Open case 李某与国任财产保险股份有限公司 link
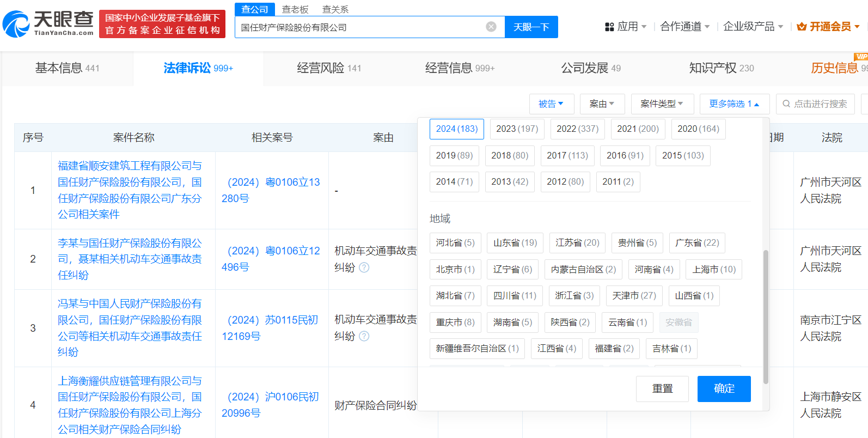The image size is (868, 438). click(130, 259)
